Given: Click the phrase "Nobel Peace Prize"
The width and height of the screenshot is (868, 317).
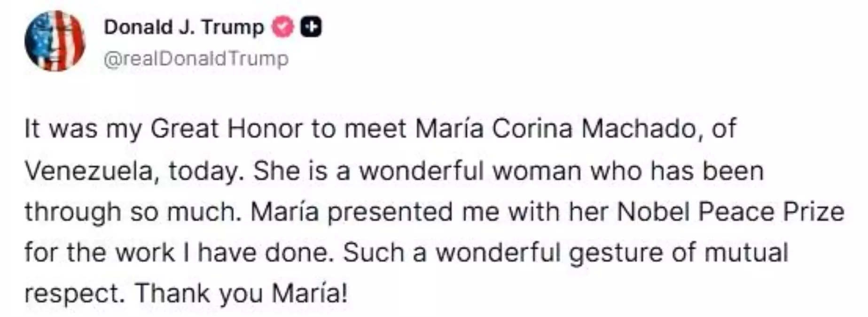Looking at the screenshot, I should pos(730,212).
